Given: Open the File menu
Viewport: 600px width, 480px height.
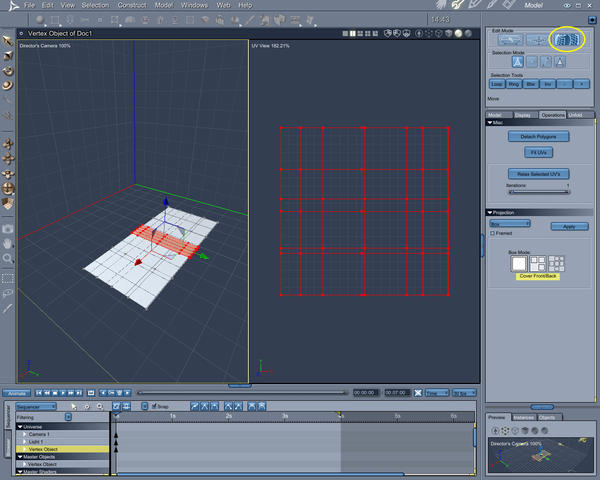Looking at the screenshot, I should [29, 5].
